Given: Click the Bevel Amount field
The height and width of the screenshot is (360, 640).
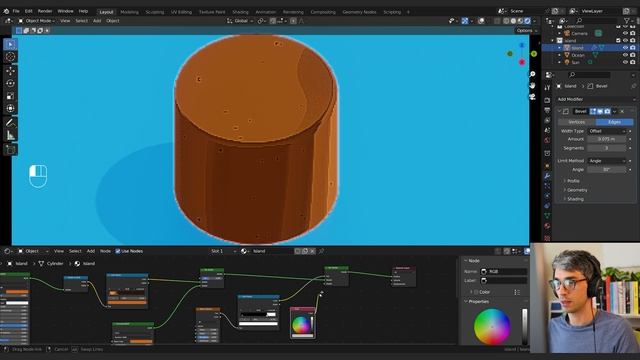Looking at the screenshot, I should click(607, 139).
